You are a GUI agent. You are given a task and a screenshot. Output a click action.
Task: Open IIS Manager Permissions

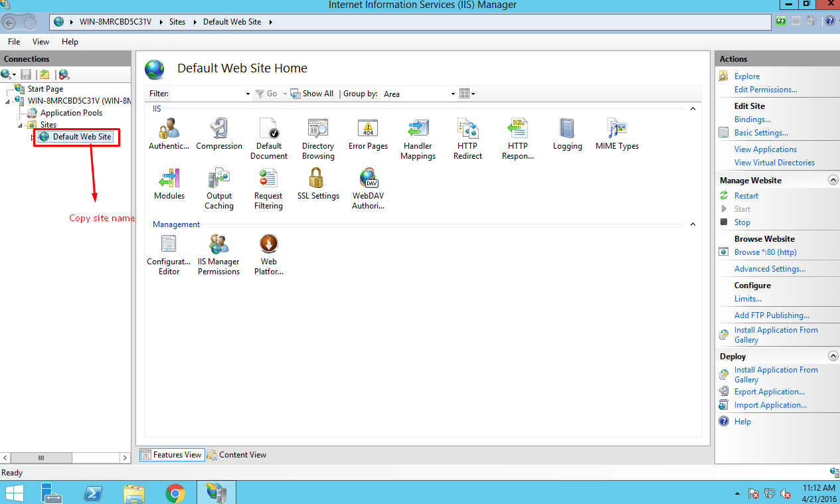pyautogui.click(x=218, y=254)
